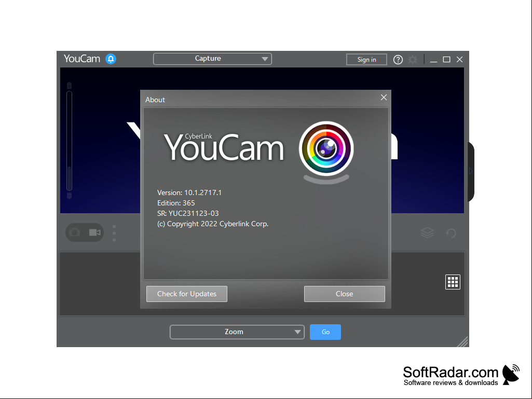The width and height of the screenshot is (532, 399).
Task: Open the three-dot capture options menu
Action: tap(114, 233)
